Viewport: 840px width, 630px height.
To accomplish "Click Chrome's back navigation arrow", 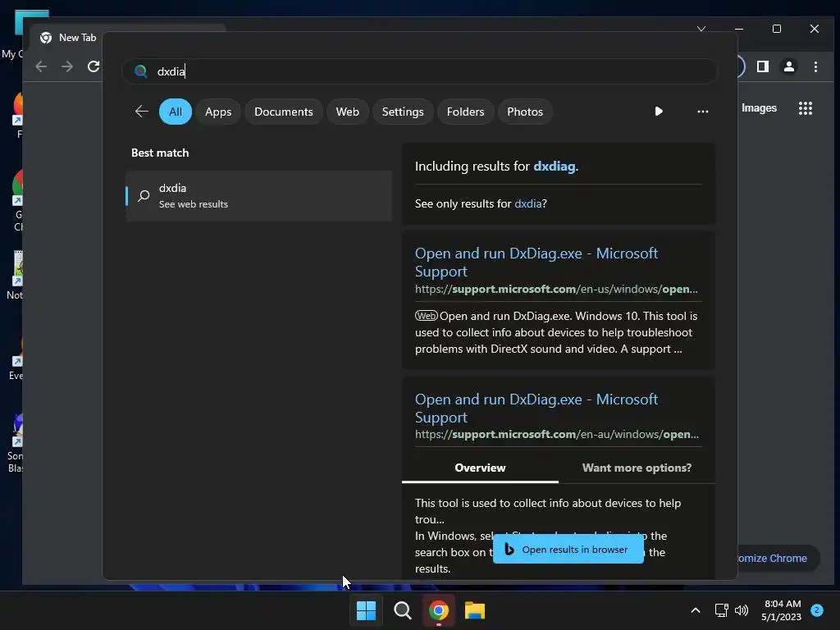I will [41, 66].
